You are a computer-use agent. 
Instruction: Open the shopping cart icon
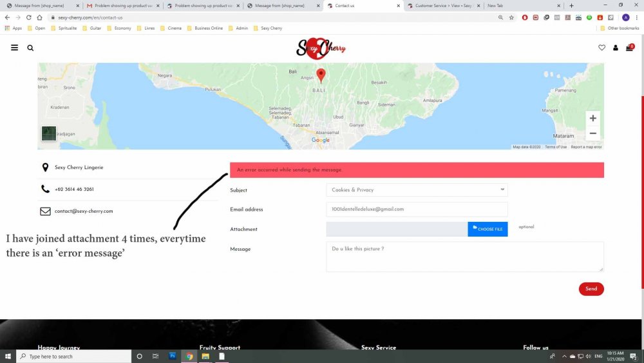[629, 48]
